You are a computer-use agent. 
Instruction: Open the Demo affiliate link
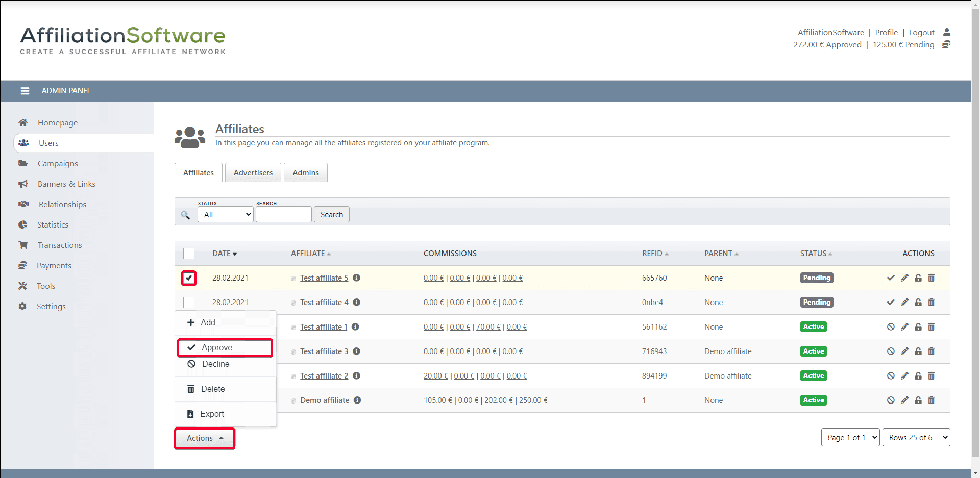[x=325, y=400]
